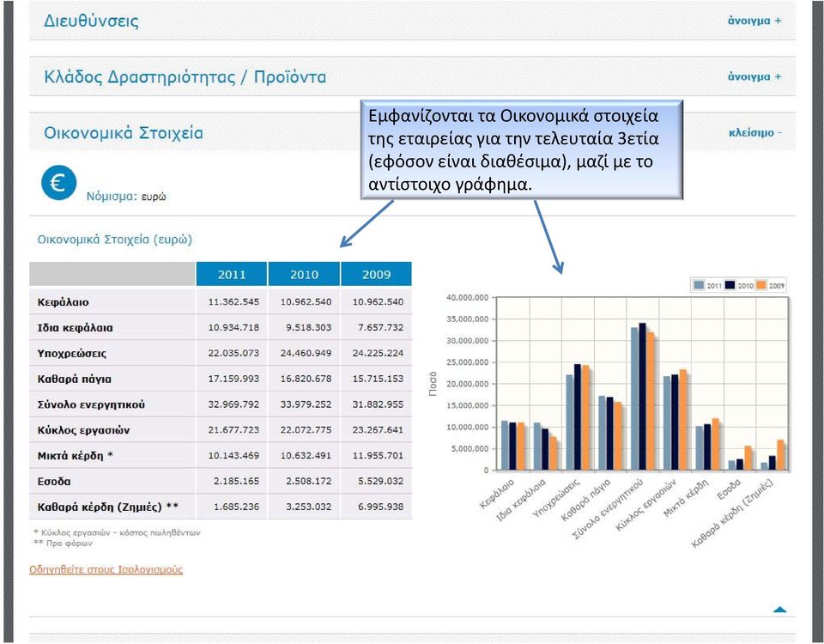Select cell value 2.508.172
Image resolution: width=824 pixels, height=644 pixels.
point(308,481)
